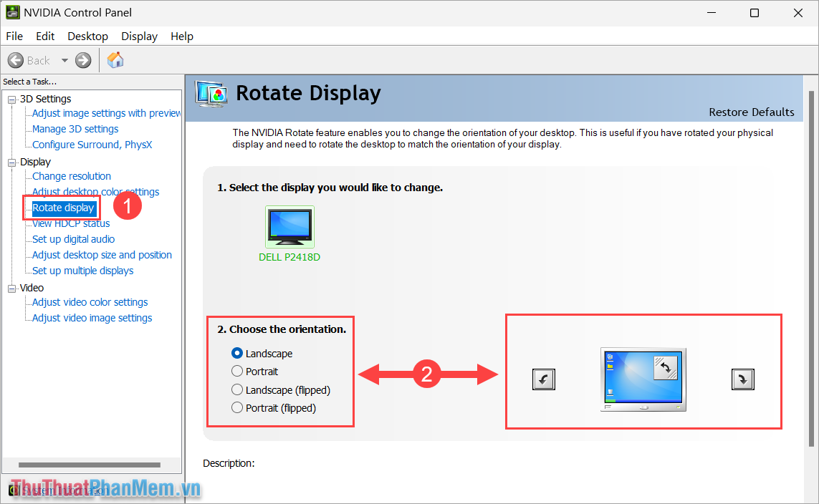This screenshot has height=504, width=819.
Task: Click the clockwise rotation arrow button
Action: [742, 379]
